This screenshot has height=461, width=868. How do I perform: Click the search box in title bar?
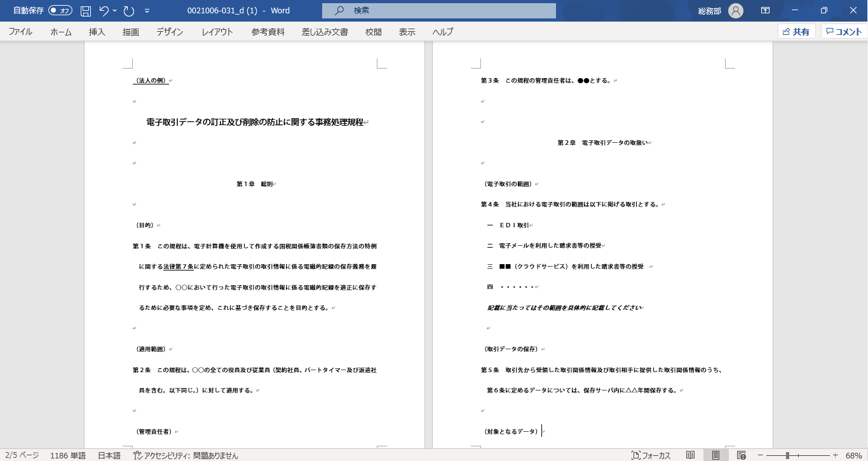pyautogui.click(x=438, y=11)
